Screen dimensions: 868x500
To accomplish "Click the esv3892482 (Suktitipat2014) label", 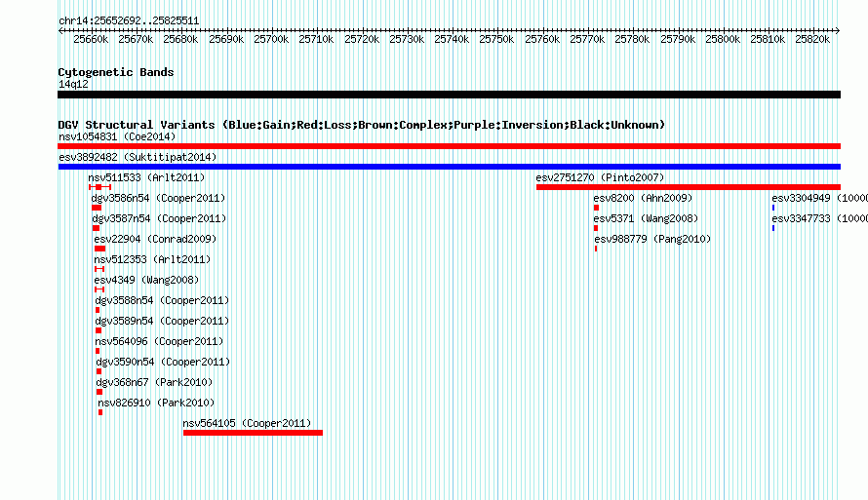I will point(138,157).
